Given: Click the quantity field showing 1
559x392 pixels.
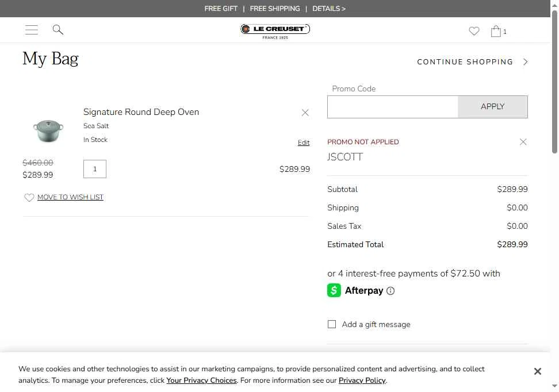Looking at the screenshot, I should pyautogui.click(x=95, y=169).
